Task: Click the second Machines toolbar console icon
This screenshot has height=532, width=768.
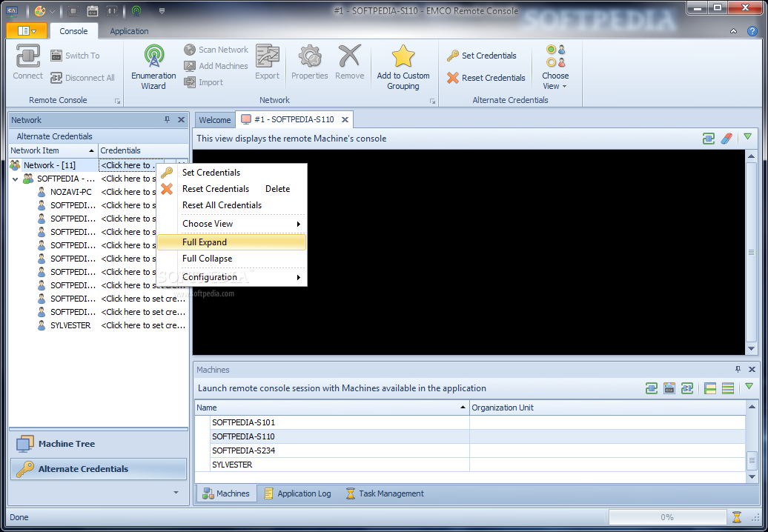Action: point(669,388)
